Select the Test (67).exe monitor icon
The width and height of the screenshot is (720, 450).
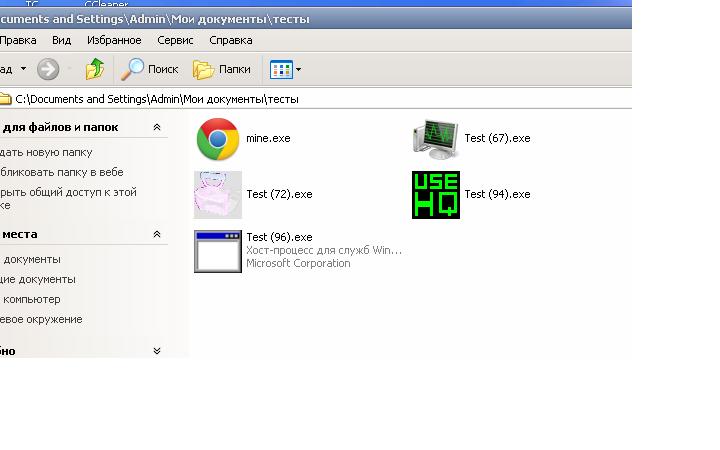click(435, 139)
